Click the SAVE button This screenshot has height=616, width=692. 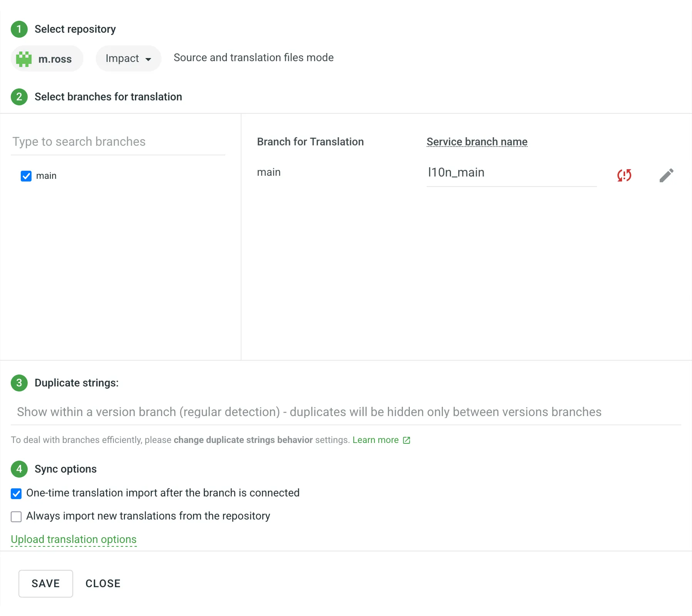(45, 583)
